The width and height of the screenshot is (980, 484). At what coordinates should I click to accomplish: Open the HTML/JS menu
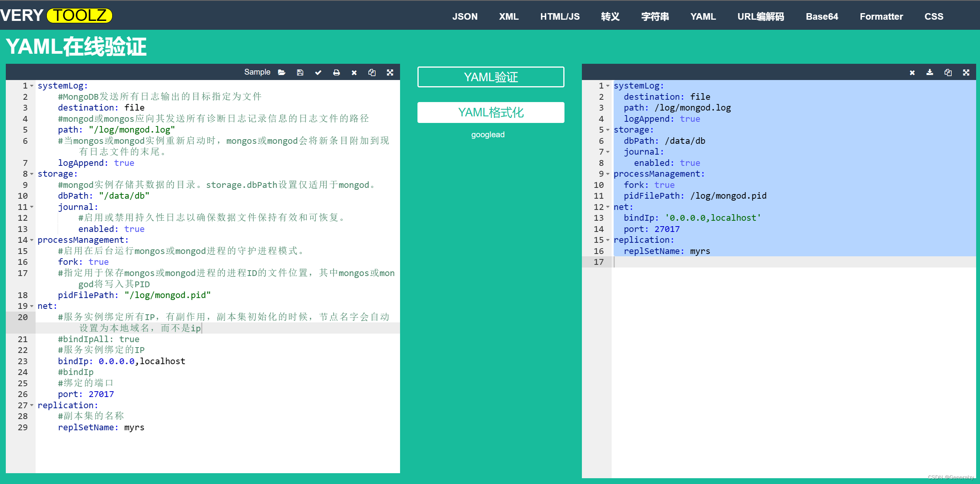coord(560,17)
